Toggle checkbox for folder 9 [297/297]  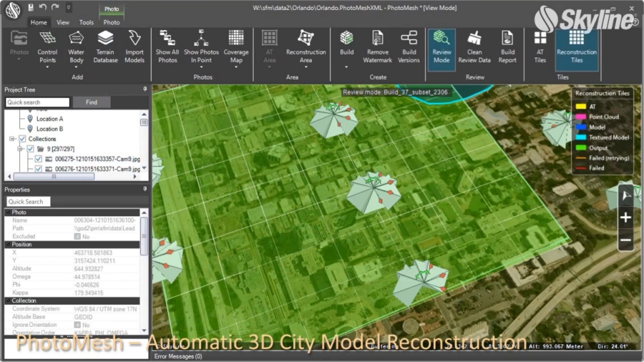coord(30,148)
